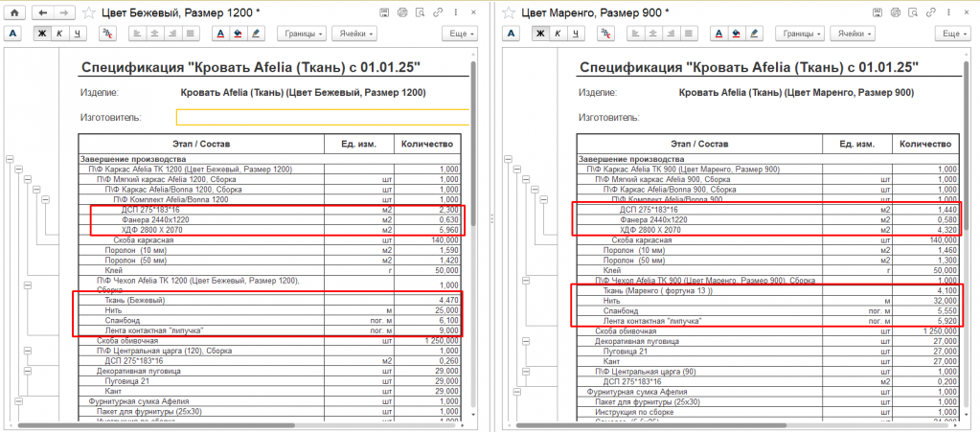Click the Изготовитель input field in Бежевый window

[x=323, y=118]
